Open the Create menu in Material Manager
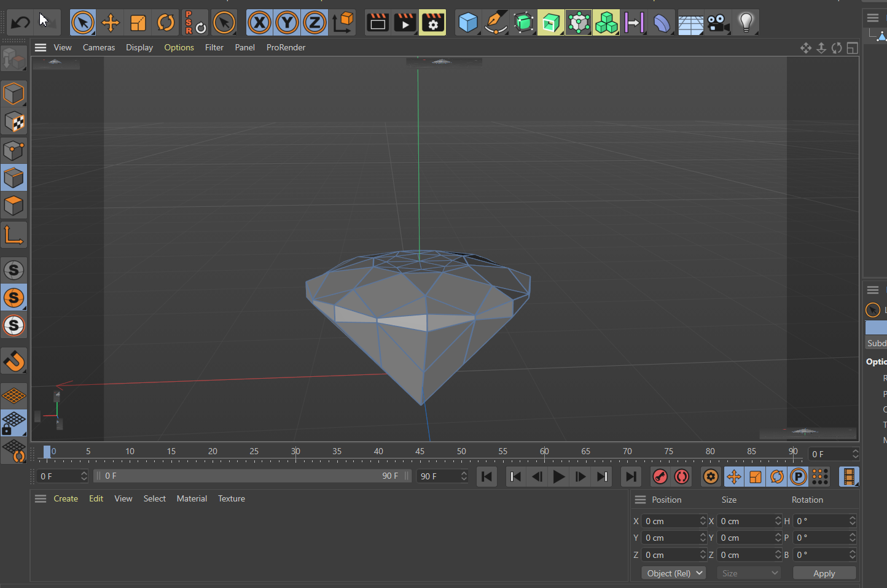 [x=66, y=498]
